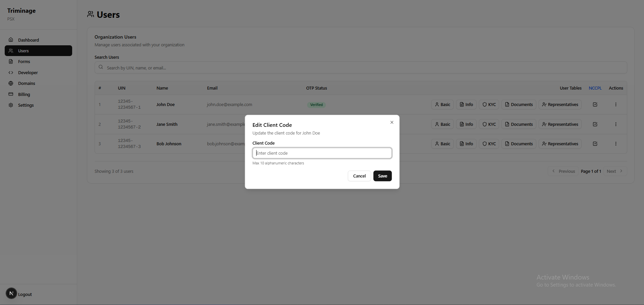Toggle the User Tables checkbox for John Doe
Screen dimensions: 644x305
[595, 104]
